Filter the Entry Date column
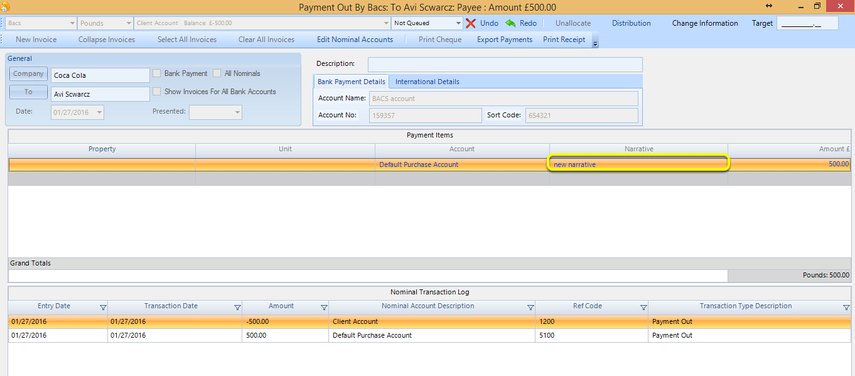This screenshot has height=376, width=855. (103, 307)
